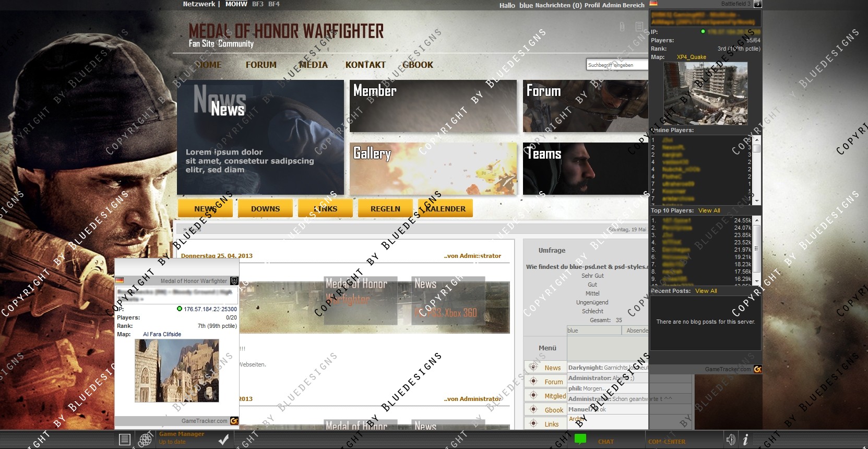Open the News feature tile
This screenshot has width=868, height=449.
[260, 137]
